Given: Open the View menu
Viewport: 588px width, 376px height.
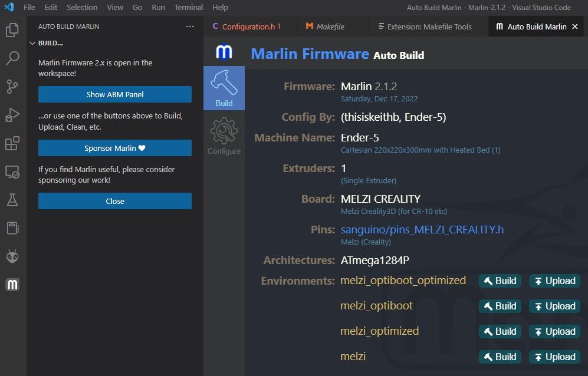Looking at the screenshot, I should click(115, 7).
